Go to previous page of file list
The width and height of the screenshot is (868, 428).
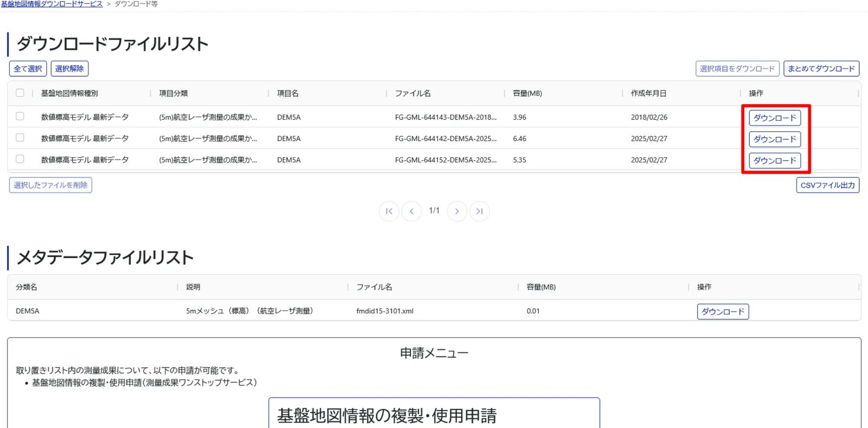(412, 211)
